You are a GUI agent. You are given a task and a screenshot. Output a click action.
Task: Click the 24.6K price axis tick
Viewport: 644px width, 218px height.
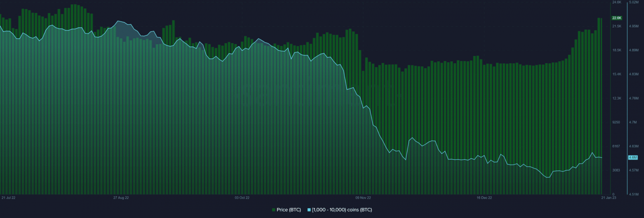coord(617,2)
